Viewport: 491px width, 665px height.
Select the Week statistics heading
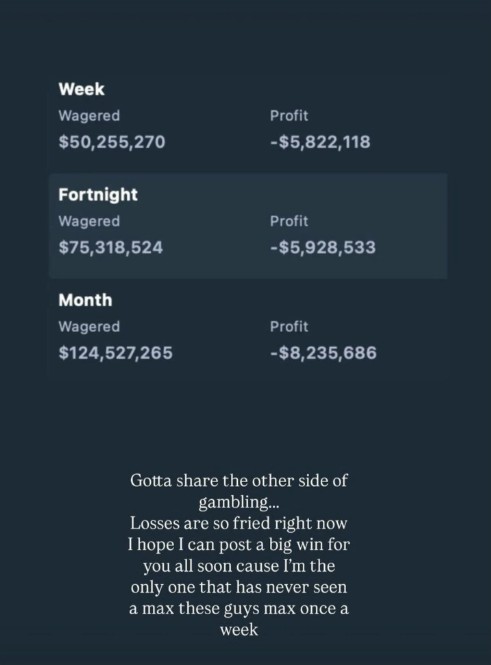click(81, 89)
